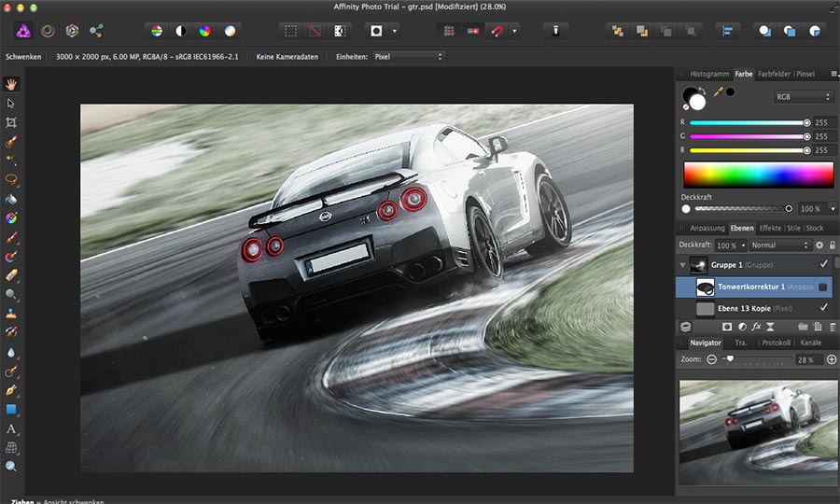The height and width of the screenshot is (504, 840).
Task: Click the Deckkraft opacity slider in Farbe panel
Action: (x=744, y=209)
